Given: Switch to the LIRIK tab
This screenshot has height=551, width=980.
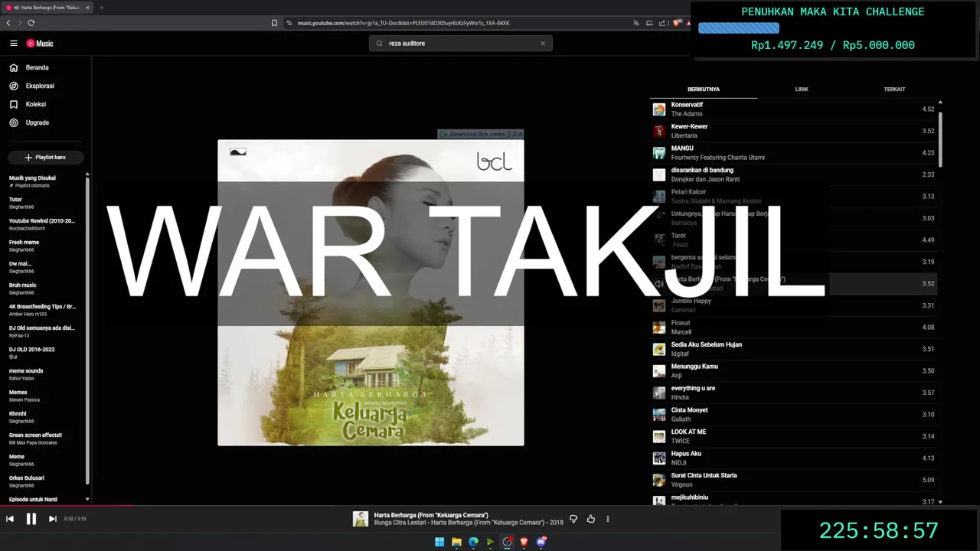Looking at the screenshot, I should coord(802,90).
